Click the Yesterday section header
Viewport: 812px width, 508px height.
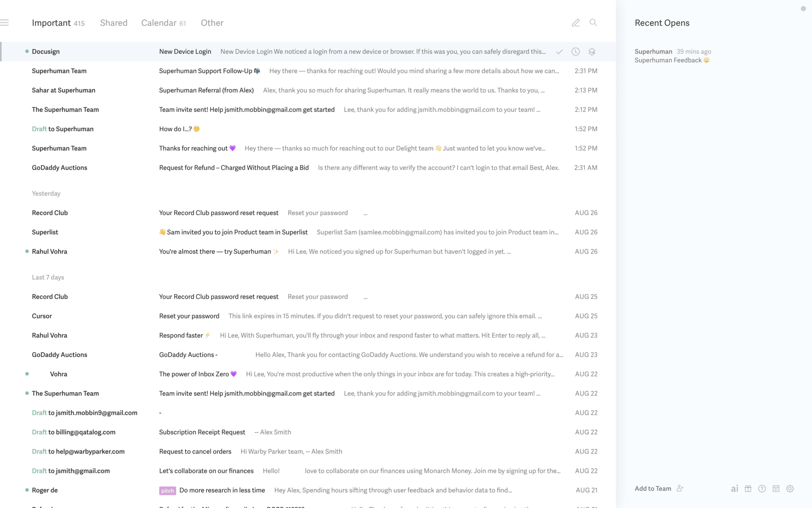tap(46, 193)
